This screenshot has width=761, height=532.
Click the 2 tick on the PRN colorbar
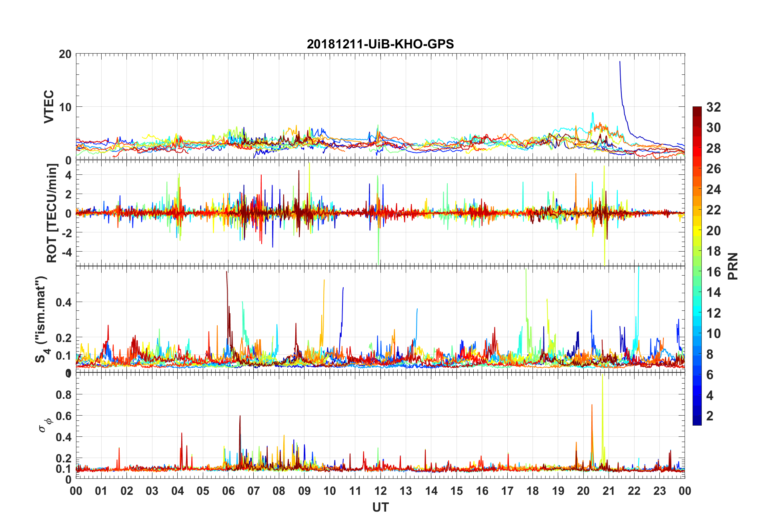[x=710, y=416]
